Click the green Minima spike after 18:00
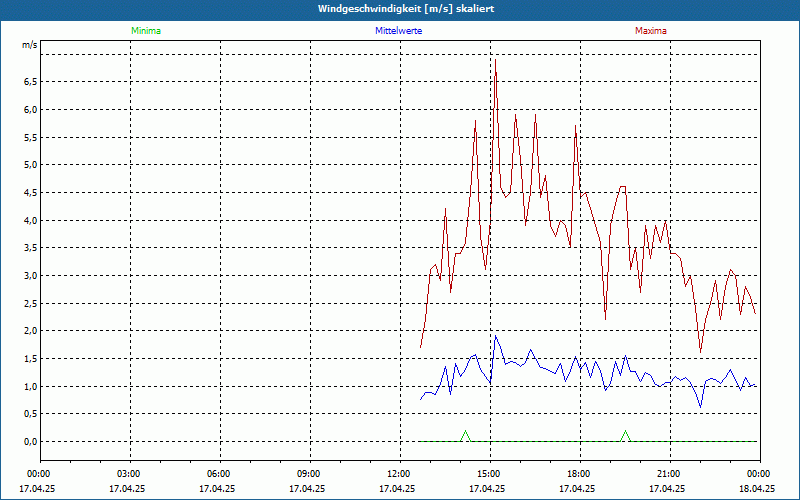The image size is (800, 500). coord(626,431)
